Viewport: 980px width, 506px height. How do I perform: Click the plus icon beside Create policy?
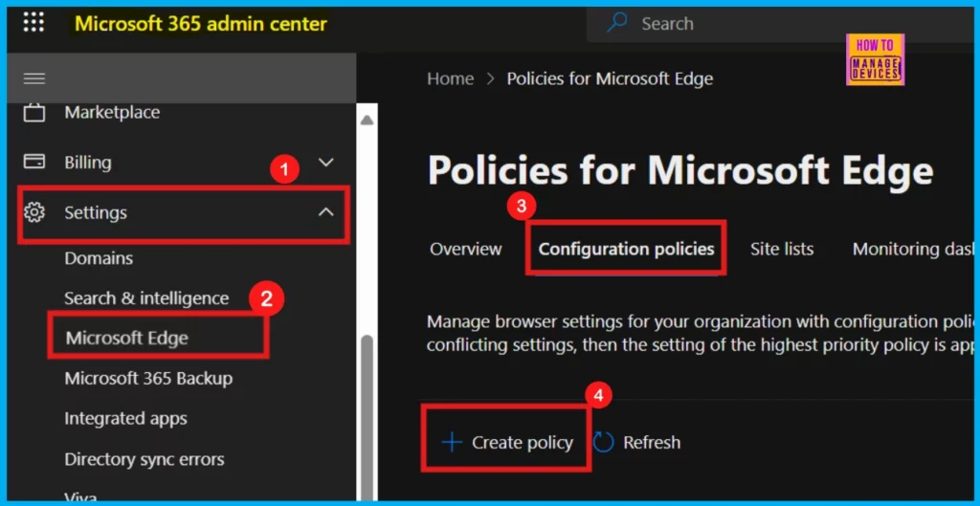452,442
